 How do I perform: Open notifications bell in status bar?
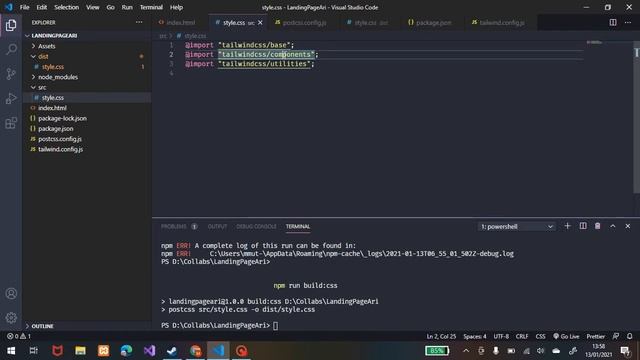(x=630, y=336)
